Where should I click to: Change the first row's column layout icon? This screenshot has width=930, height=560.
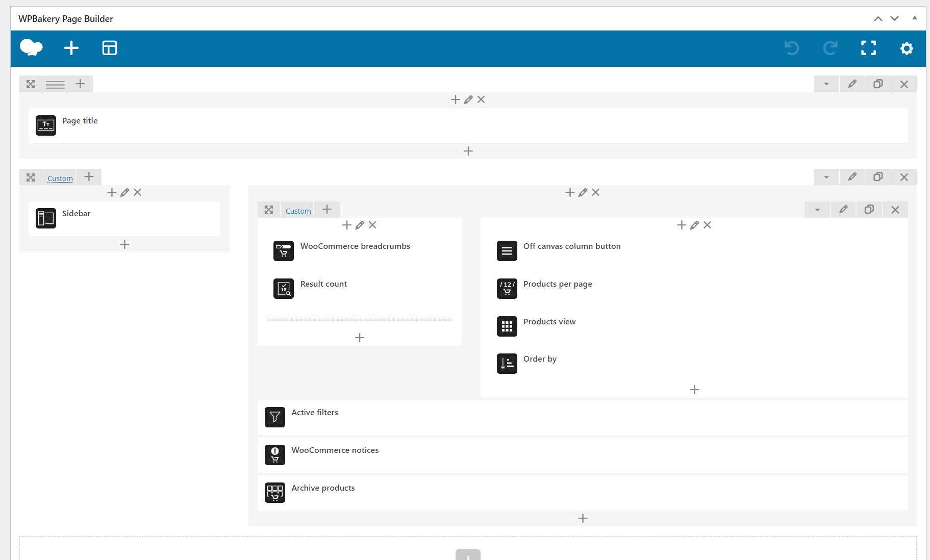[55, 84]
